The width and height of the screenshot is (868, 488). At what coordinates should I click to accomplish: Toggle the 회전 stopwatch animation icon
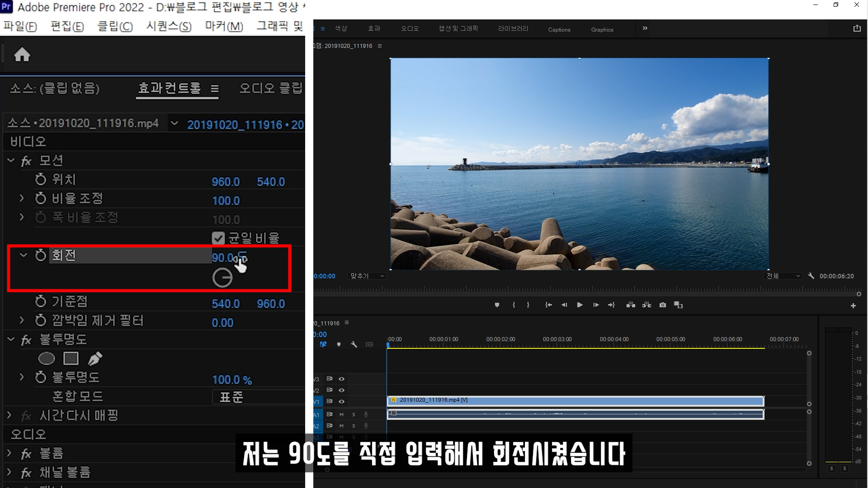pos(41,255)
